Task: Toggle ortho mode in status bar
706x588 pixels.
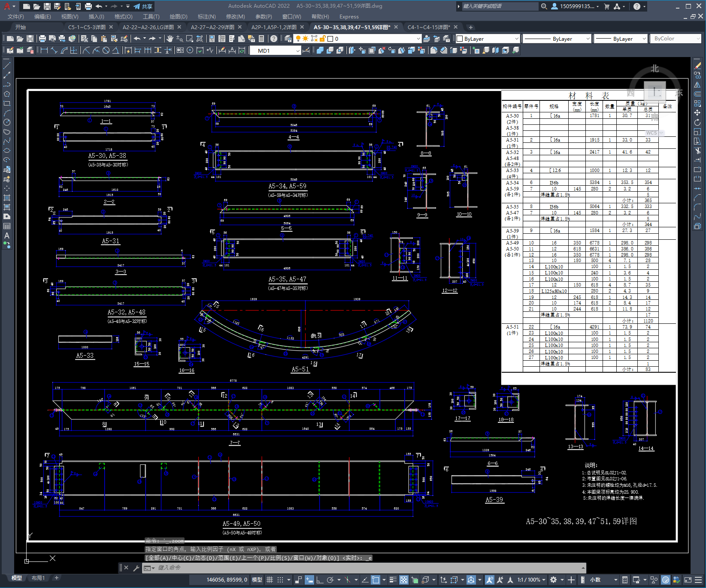Action: tap(320, 580)
